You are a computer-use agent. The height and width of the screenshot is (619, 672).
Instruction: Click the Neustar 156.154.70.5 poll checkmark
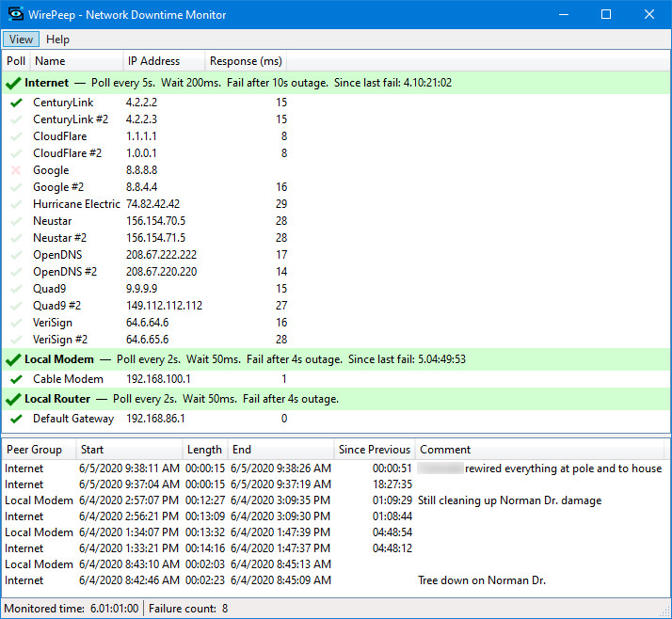point(16,221)
